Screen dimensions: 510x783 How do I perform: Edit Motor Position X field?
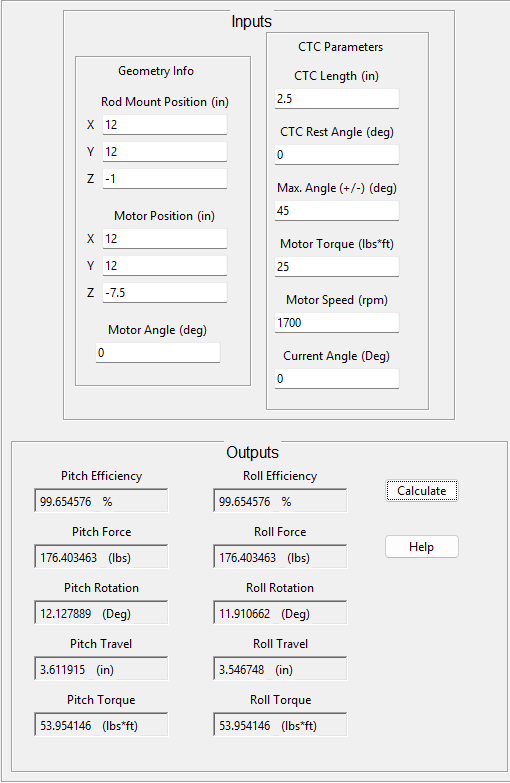point(165,239)
